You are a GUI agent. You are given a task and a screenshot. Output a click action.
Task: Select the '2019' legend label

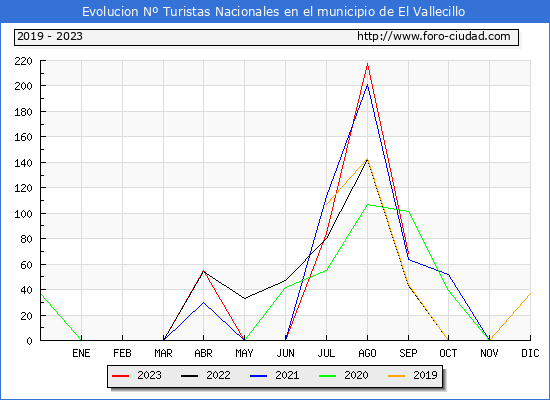(425, 375)
